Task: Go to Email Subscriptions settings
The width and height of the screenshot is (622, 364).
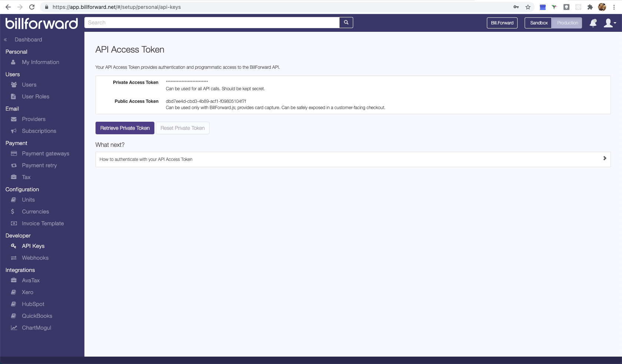Action: 39,131
